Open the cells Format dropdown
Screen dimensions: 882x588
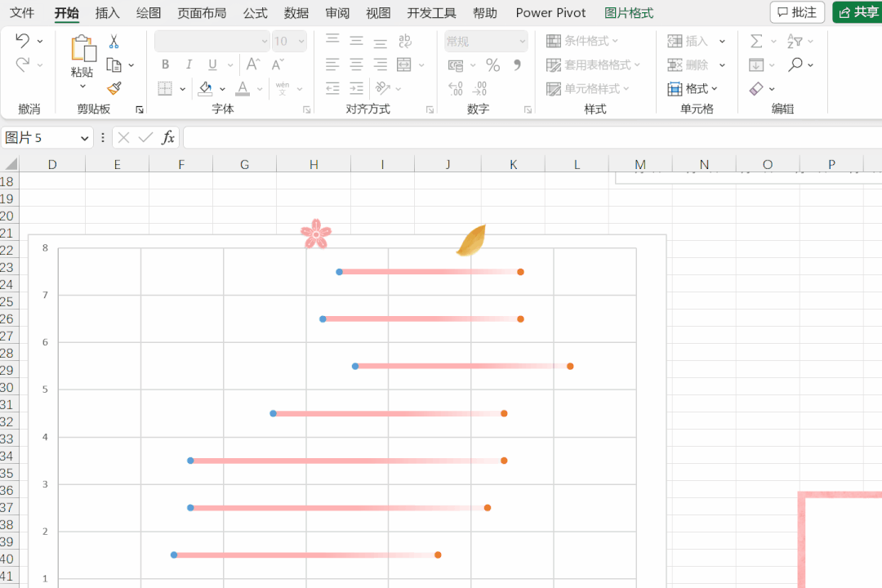693,89
